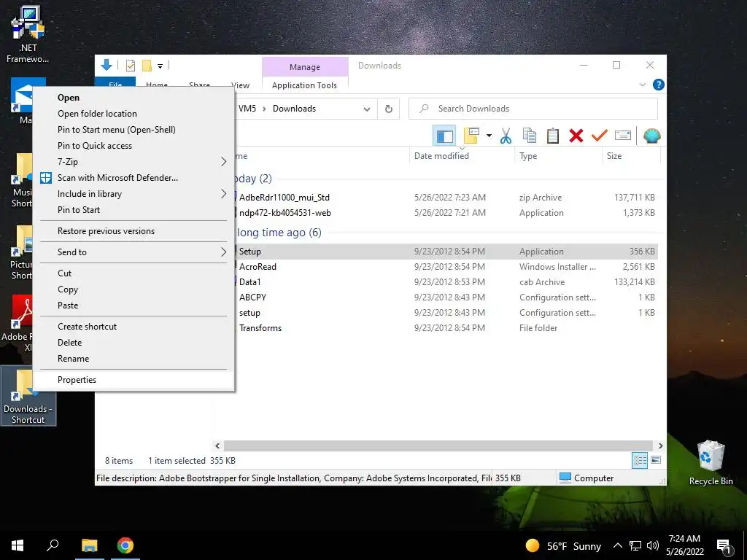Sort by Size column header

pos(614,156)
